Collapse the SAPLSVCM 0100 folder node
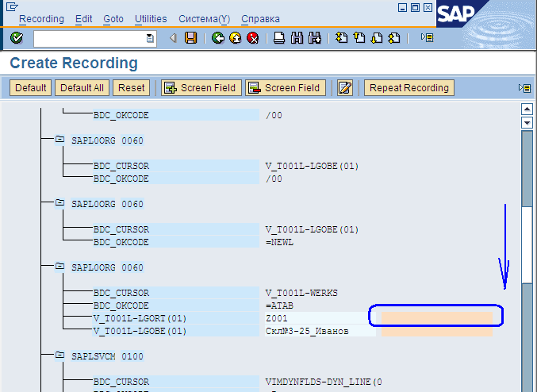537x392 pixels. [x=59, y=356]
